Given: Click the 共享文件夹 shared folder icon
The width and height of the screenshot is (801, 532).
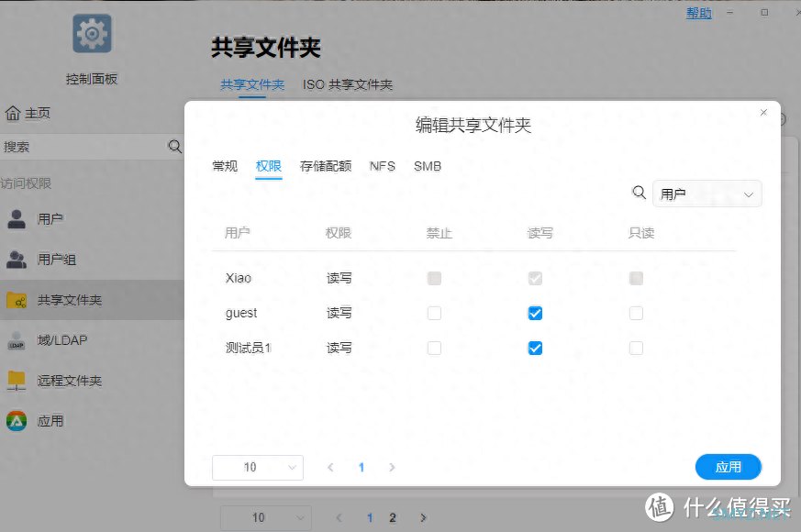Looking at the screenshot, I should pyautogui.click(x=17, y=300).
